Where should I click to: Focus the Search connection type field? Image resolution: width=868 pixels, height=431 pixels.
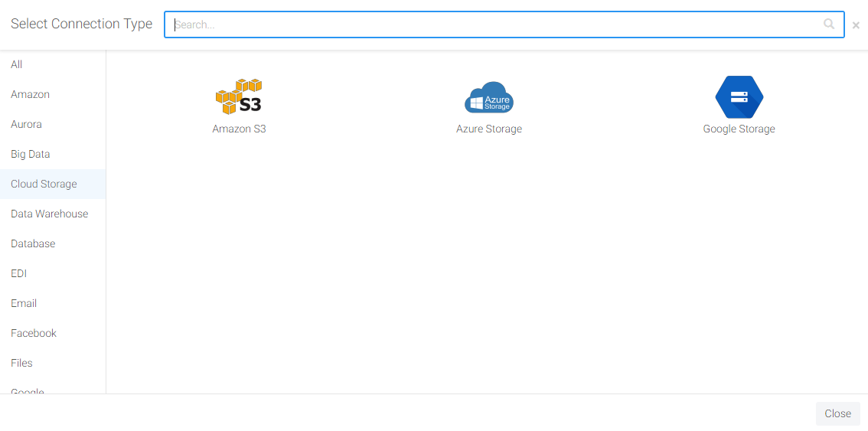(504, 24)
